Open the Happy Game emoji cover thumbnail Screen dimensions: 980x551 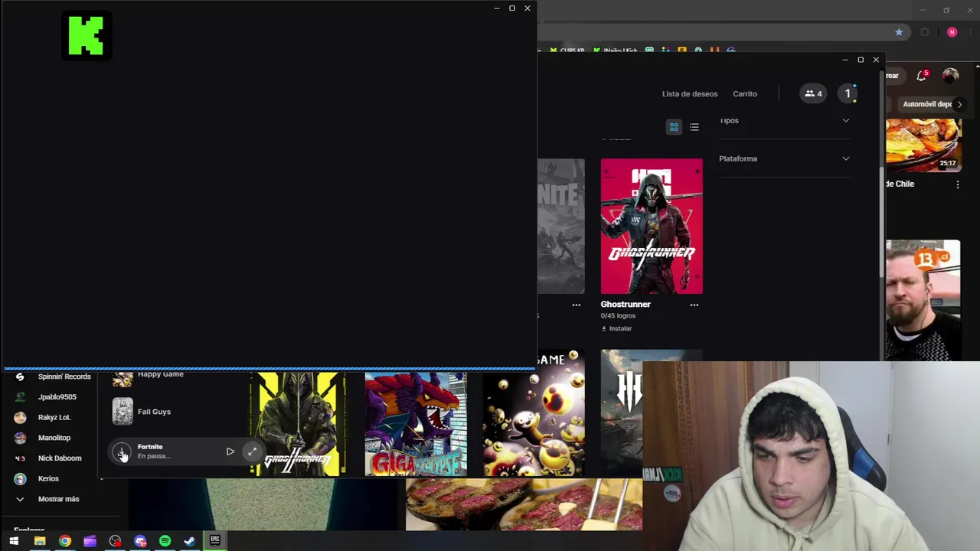click(534, 413)
